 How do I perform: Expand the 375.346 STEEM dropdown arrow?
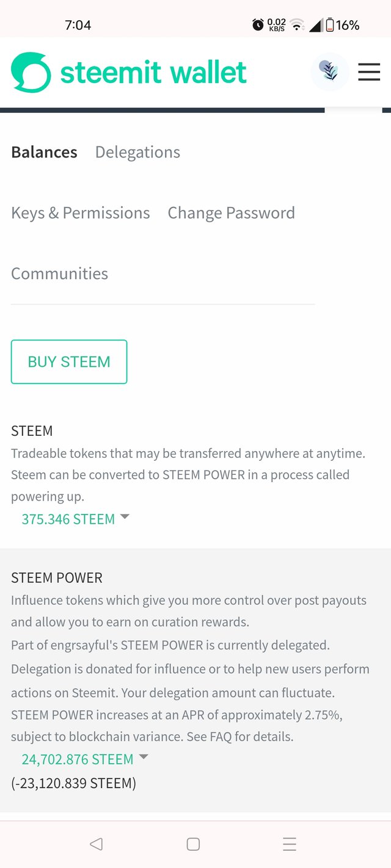125,516
